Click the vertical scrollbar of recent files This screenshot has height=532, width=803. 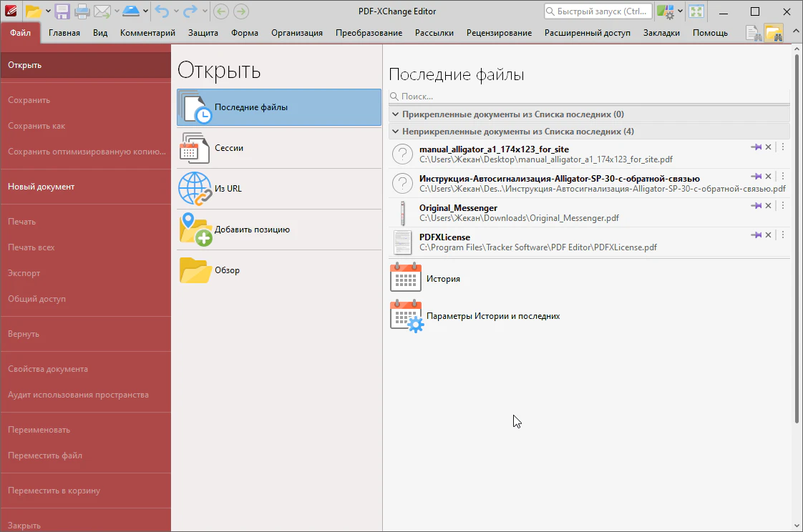[x=797, y=236]
